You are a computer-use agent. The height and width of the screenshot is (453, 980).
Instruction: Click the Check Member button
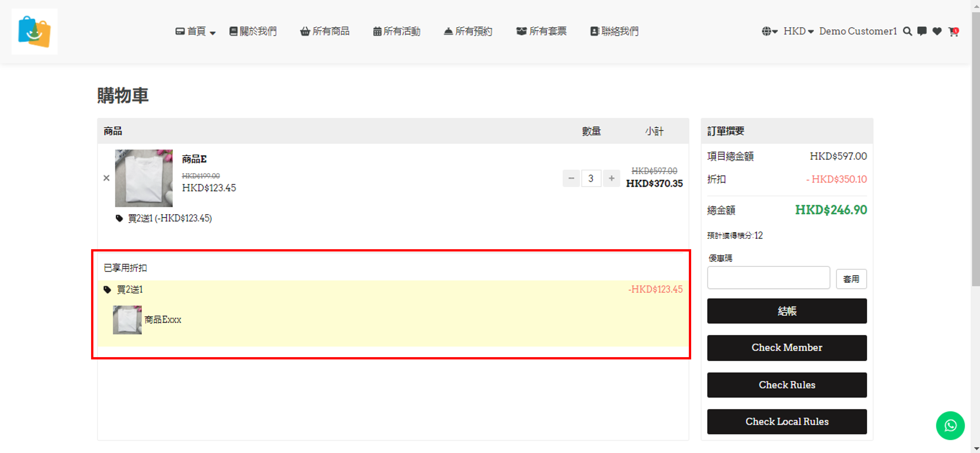pyautogui.click(x=787, y=348)
